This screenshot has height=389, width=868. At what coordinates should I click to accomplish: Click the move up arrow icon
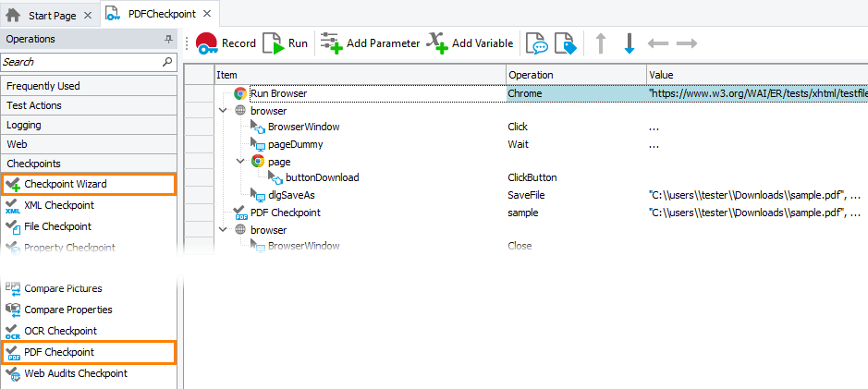pyautogui.click(x=601, y=43)
